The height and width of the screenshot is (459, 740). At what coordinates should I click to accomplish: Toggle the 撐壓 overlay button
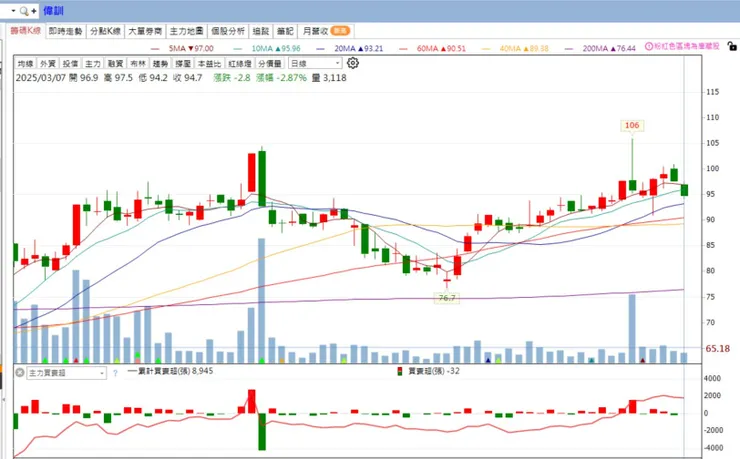click(183, 63)
